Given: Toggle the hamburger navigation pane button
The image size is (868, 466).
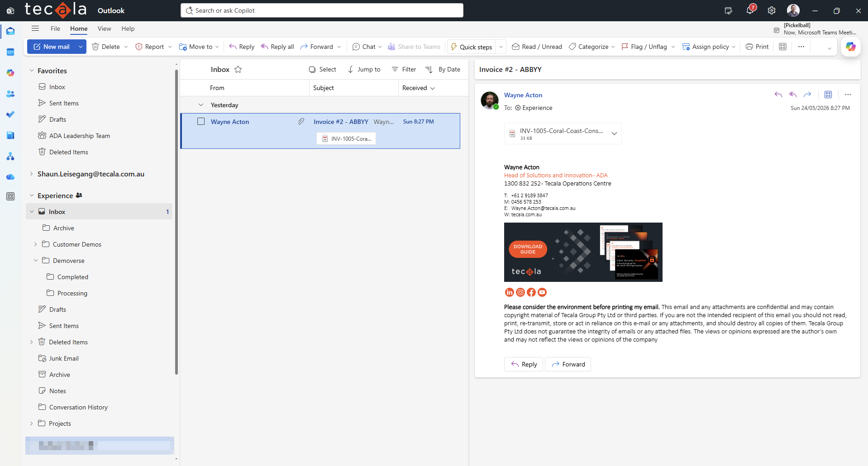Looking at the screenshot, I should [35, 29].
